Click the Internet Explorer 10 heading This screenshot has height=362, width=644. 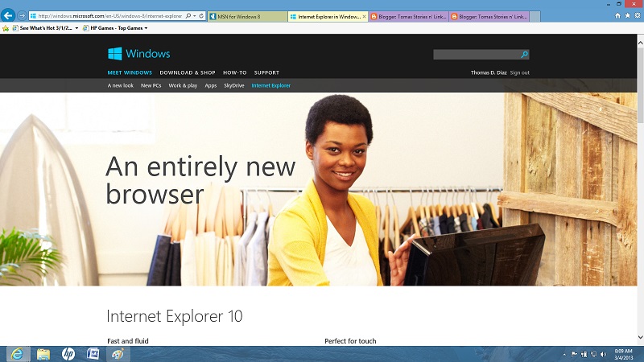coord(175,316)
